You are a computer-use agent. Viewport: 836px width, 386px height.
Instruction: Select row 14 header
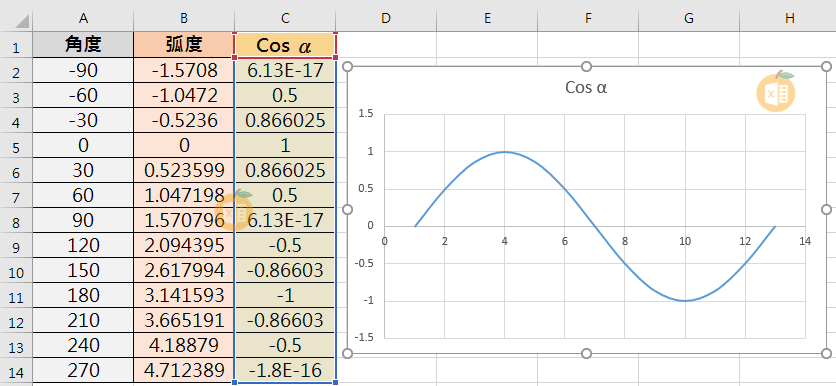tap(16, 371)
